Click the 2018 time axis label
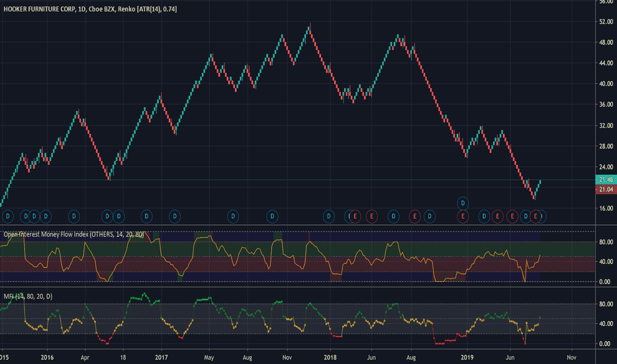617x364 pixels. [x=330, y=357]
